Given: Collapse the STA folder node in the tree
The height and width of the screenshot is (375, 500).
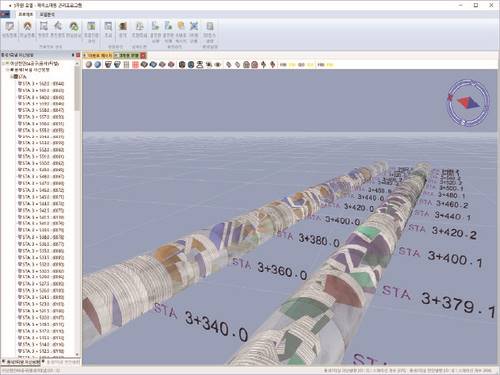Looking at the screenshot, I should 12,77.
